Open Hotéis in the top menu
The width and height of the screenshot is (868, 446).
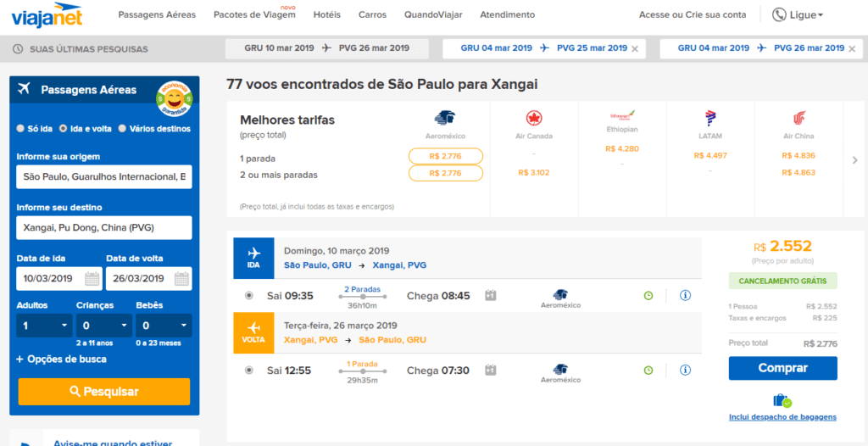pos(327,15)
